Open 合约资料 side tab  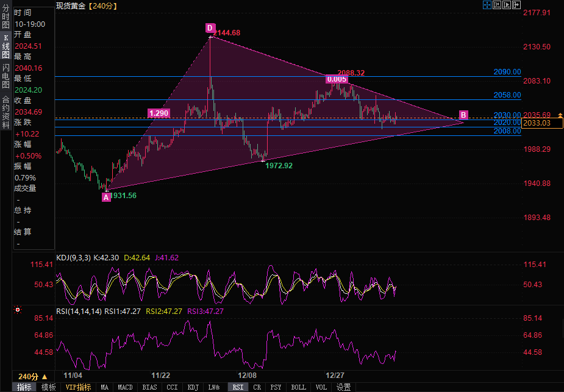tap(5, 108)
